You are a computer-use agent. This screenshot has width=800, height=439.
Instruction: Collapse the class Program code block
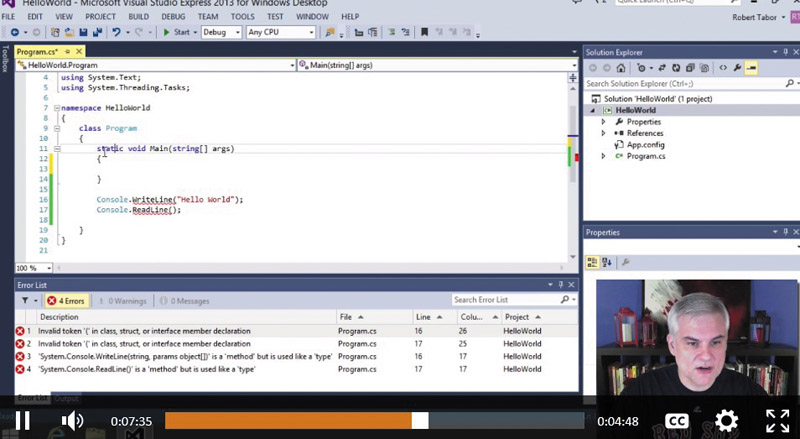57,129
